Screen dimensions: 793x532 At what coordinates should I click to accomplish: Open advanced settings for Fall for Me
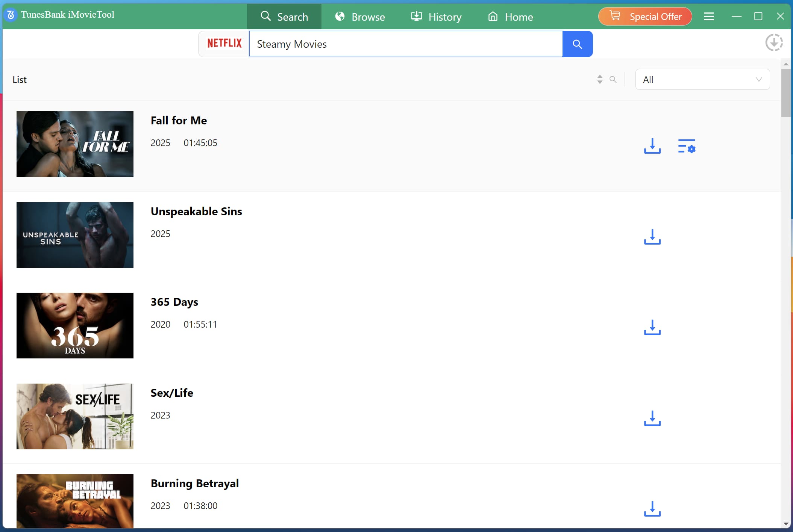coord(686,146)
